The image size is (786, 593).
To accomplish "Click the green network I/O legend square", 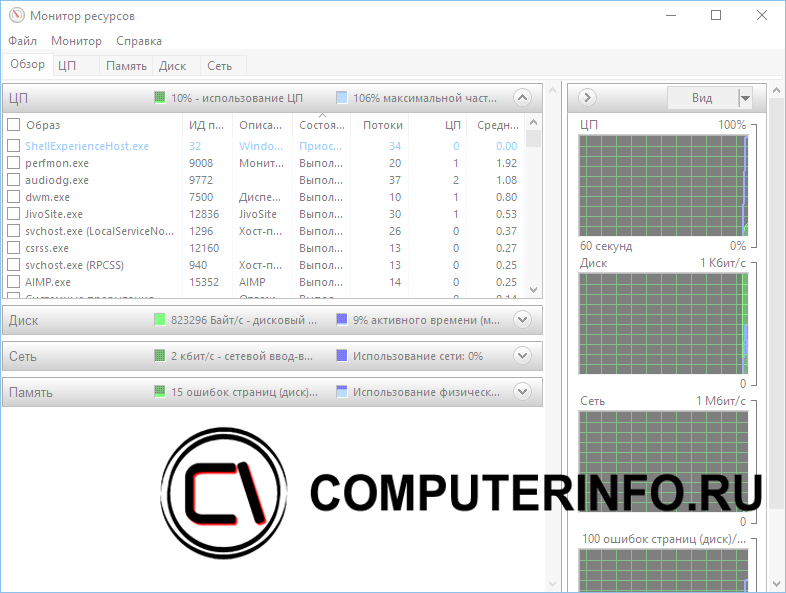I will point(159,356).
